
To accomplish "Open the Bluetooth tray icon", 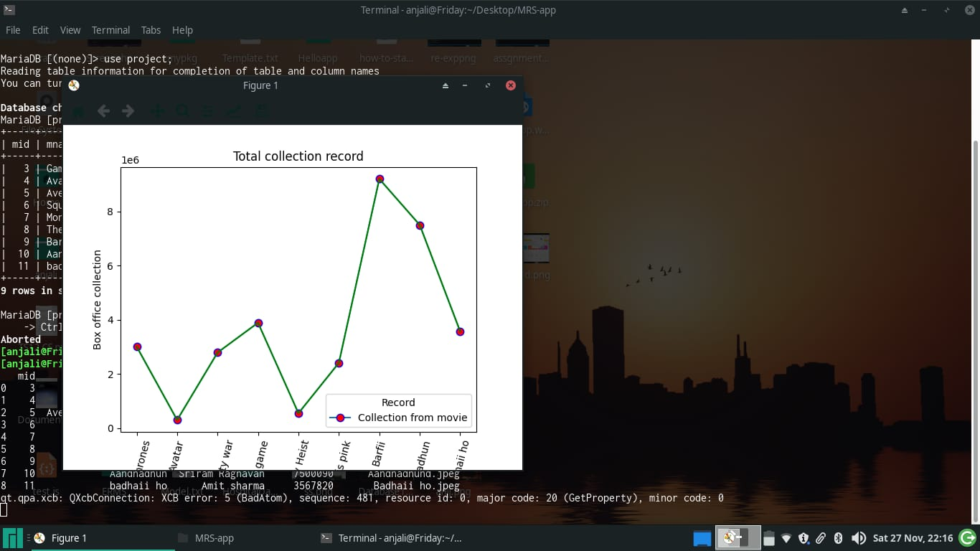I will point(838,538).
